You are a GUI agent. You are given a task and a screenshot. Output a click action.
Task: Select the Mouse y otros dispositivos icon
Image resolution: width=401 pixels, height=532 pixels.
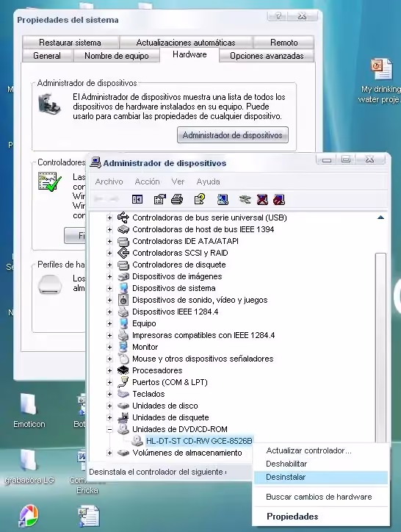[x=123, y=359]
